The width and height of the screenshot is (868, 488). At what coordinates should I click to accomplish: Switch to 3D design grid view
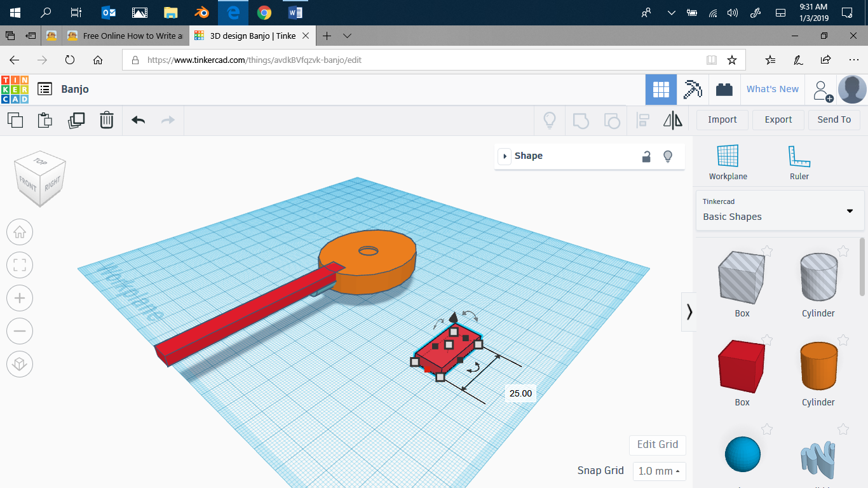point(661,90)
